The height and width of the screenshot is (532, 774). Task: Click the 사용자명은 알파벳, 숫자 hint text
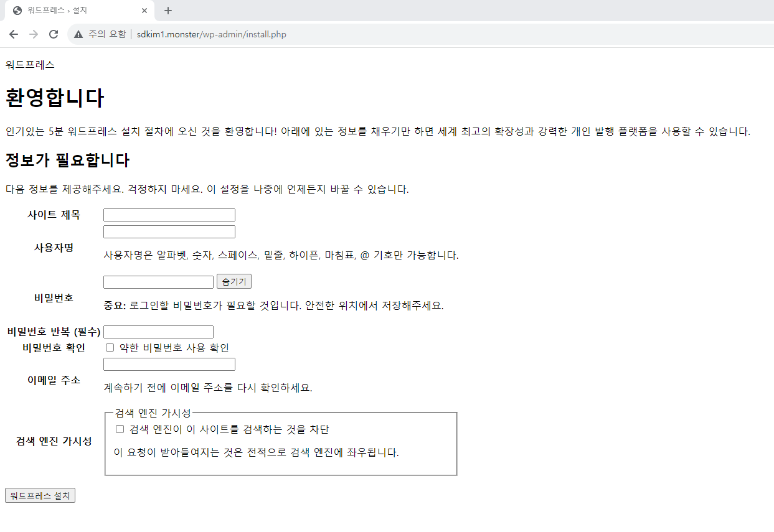pyautogui.click(x=281, y=255)
